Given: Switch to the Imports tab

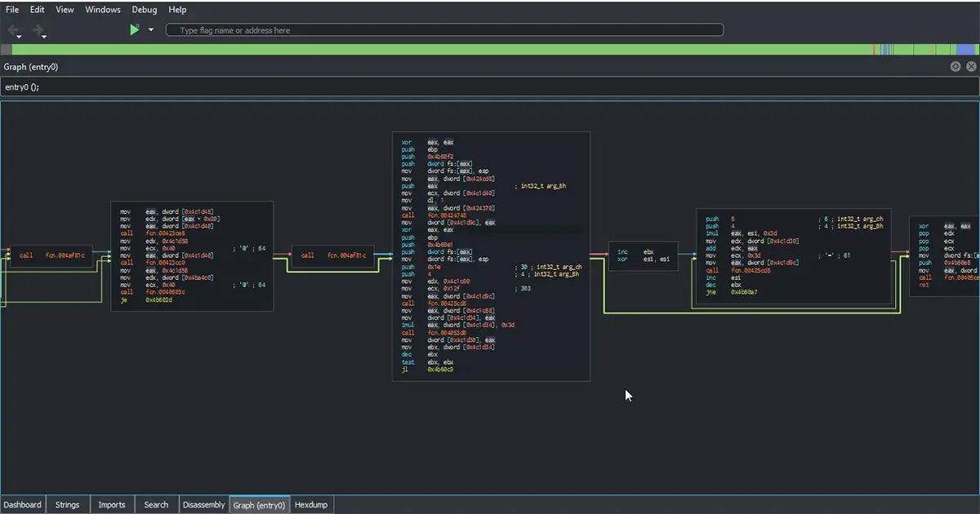Looking at the screenshot, I should 112,504.
